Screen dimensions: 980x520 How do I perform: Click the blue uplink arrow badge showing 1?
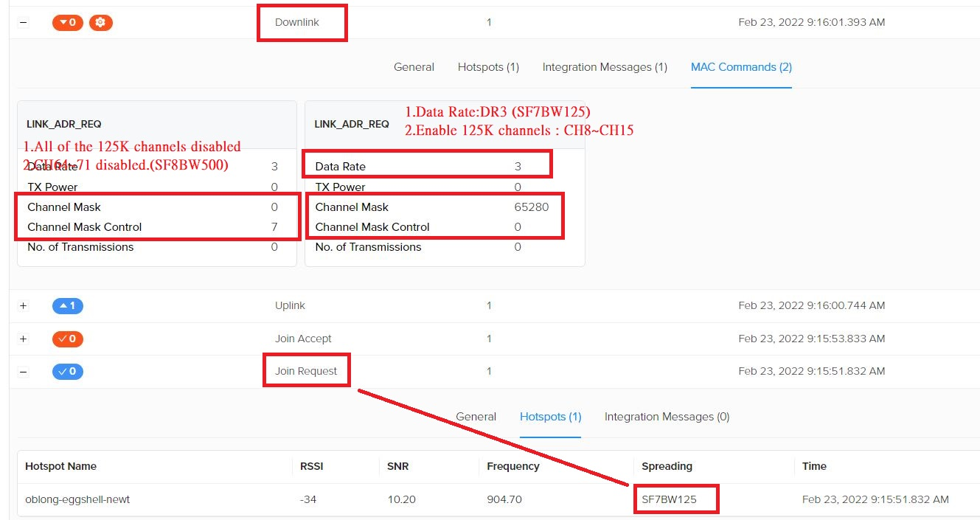pos(67,305)
